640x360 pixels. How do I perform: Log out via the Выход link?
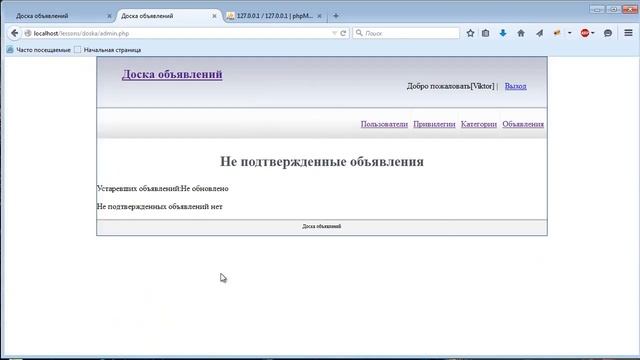[x=516, y=86]
